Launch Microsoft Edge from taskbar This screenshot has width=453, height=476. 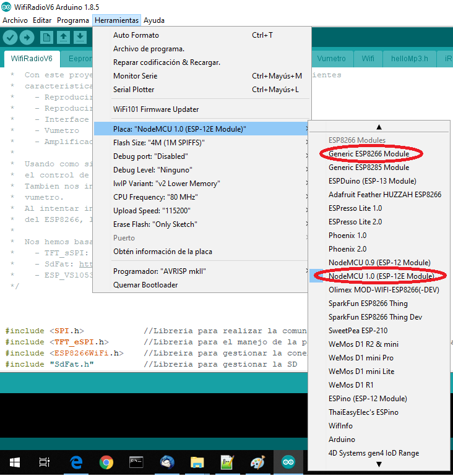(75, 462)
